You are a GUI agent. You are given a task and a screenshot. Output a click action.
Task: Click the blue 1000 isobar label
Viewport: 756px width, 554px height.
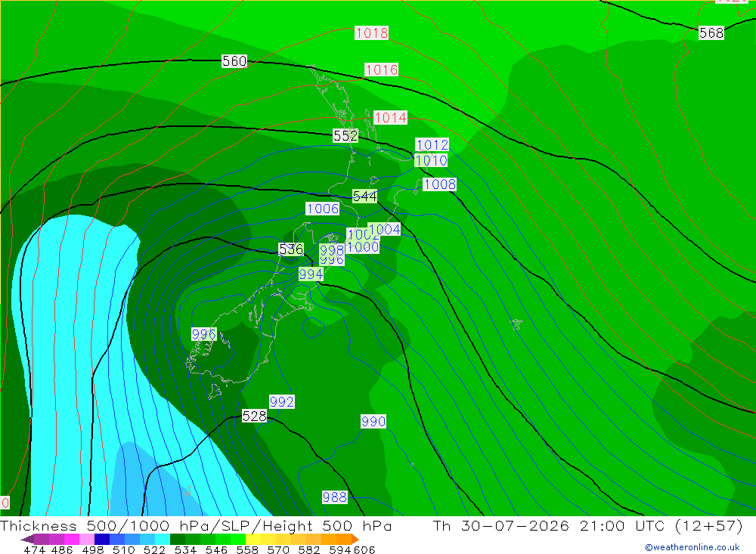tap(363, 247)
